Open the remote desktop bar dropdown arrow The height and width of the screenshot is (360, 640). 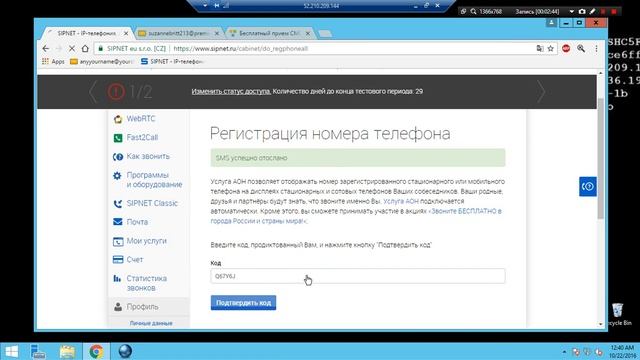tap(205, 6)
